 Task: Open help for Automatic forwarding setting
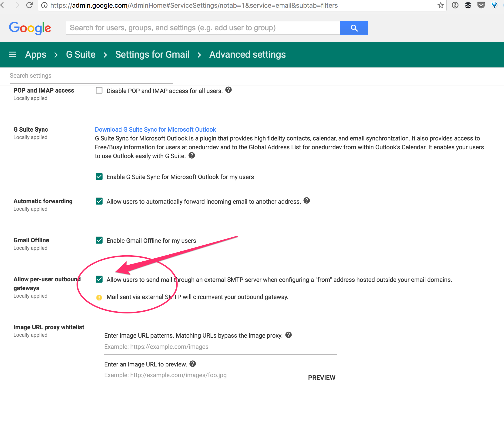tap(307, 201)
